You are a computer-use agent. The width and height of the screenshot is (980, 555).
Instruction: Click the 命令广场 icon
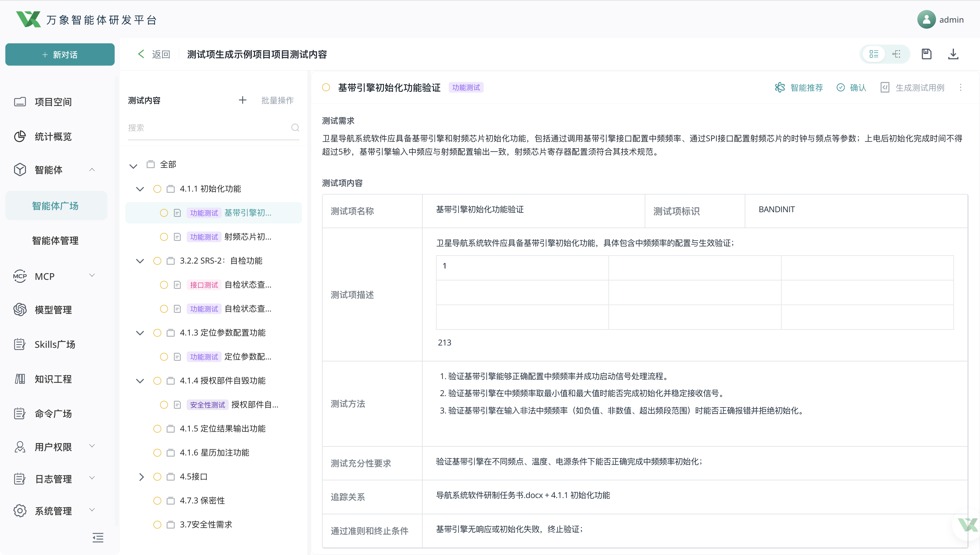(x=20, y=413)
